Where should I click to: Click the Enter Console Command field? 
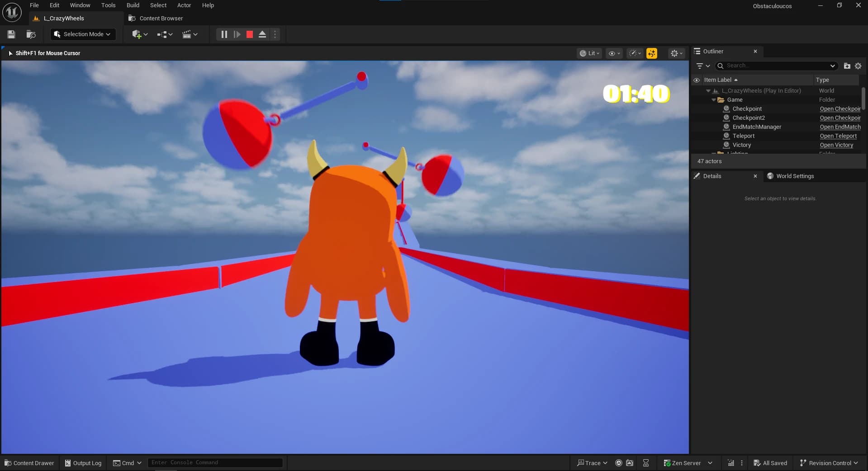point(215,462)
